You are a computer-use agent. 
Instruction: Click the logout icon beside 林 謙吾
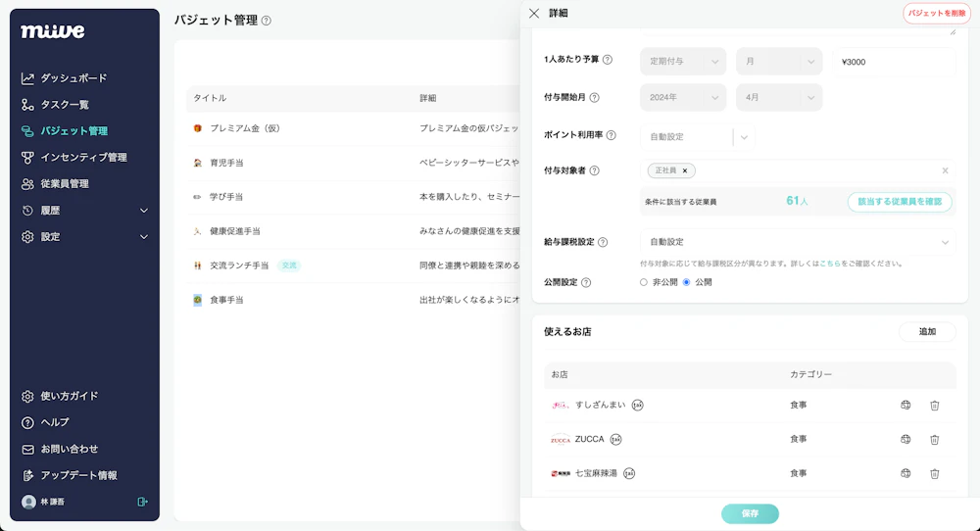click(x=142, y=502)
